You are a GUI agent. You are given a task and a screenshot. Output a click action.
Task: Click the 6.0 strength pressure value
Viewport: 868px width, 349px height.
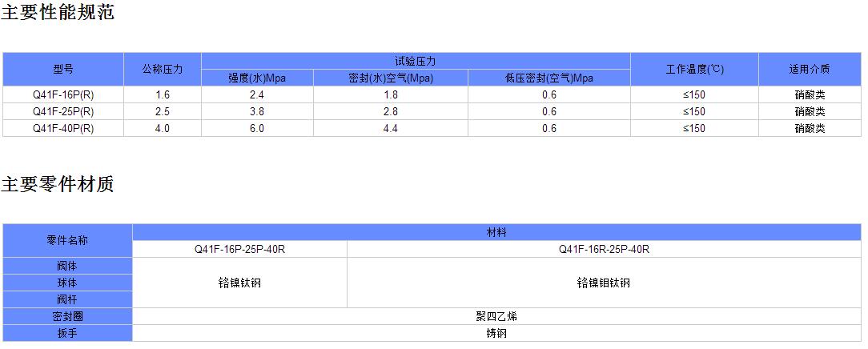coord(257,128)
